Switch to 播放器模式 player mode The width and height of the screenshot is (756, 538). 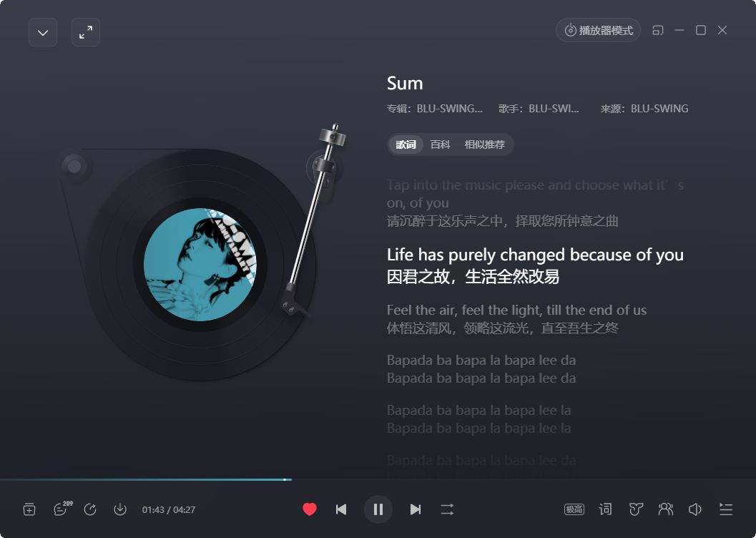click(599, 30)
